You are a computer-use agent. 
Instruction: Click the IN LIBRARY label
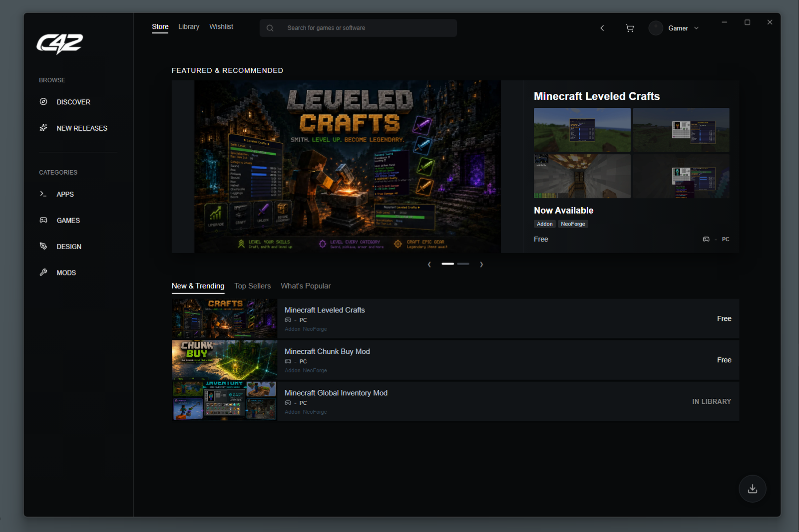[x=712, y=401]
